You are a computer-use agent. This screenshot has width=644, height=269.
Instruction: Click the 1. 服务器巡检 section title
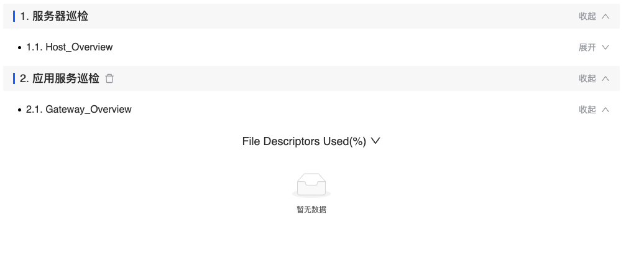point(54,16)
